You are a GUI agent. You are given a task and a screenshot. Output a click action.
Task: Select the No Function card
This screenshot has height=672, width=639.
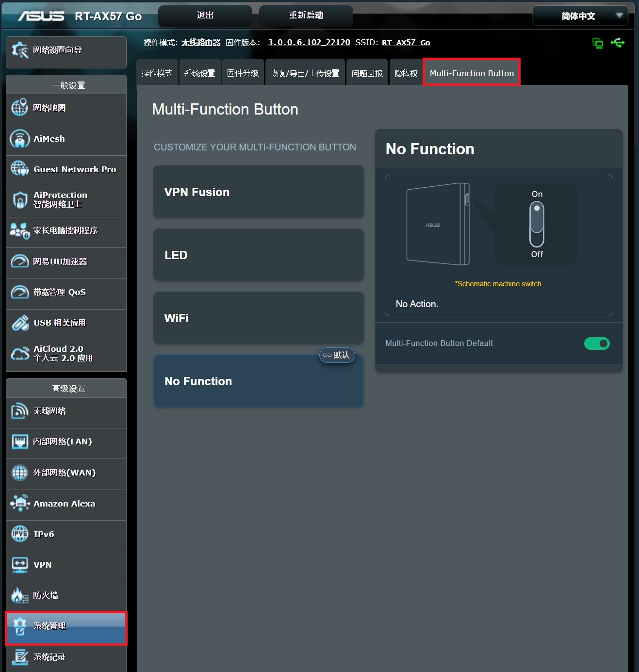[x=259, y=381]
